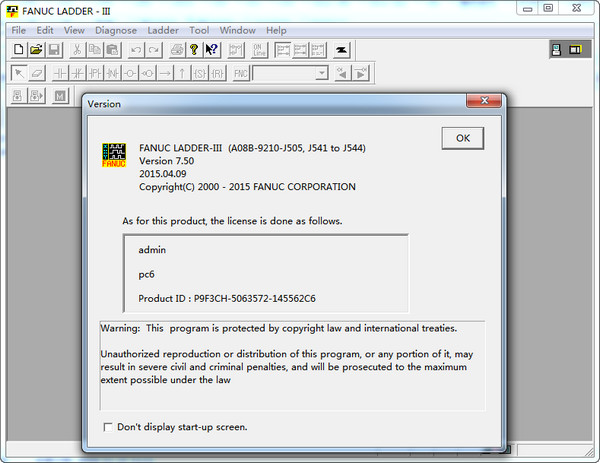This screenshot has height=463, width=600.
Task: Check Don't display start-up screen
Action: (108, 427)
